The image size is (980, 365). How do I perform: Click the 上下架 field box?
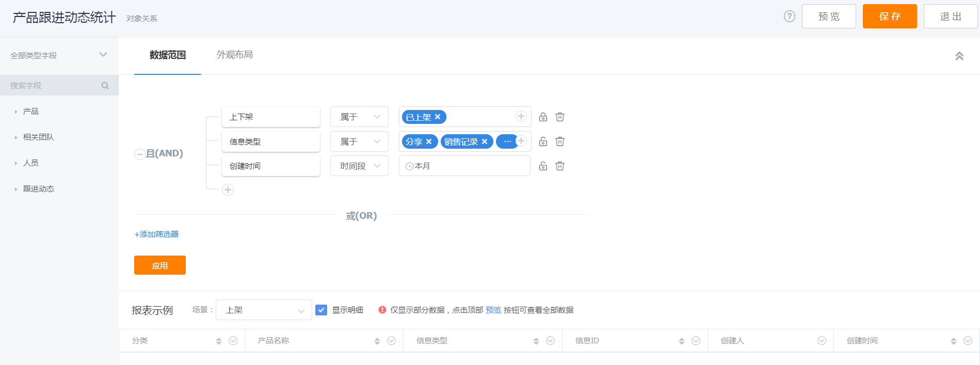coord(271,117)
